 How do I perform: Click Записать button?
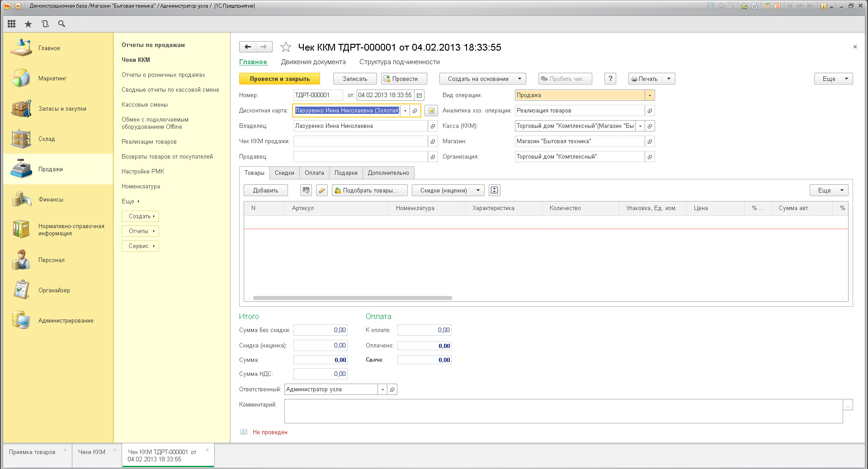pos(355,79)
